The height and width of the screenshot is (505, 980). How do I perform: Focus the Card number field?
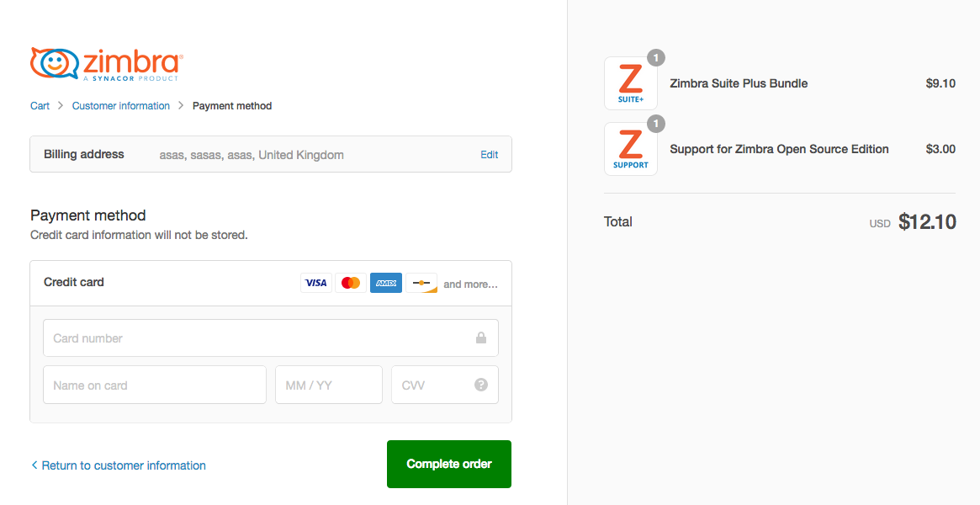(x=271, y=338)
